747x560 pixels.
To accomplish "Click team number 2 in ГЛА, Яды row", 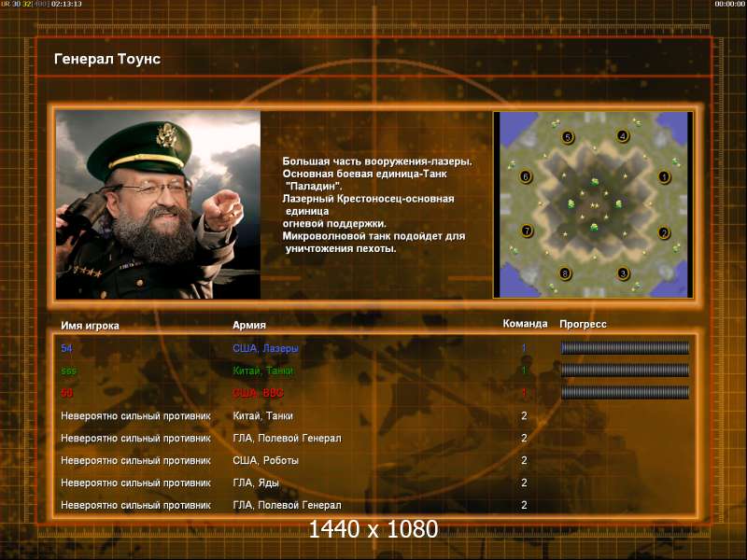I will pyautogui.click(x=524, y=483).
